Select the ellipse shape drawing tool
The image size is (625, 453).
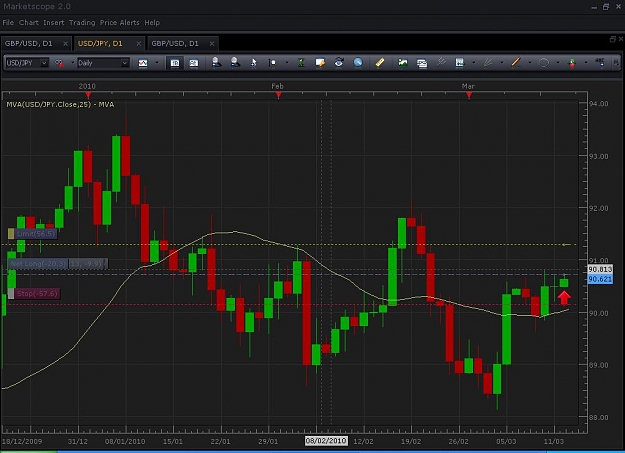pyautogui.click(x=544, y=63)
